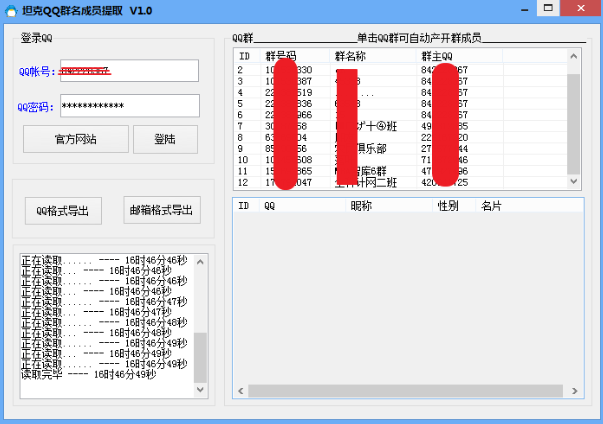
Task: Click the 群号码 column header
Action: pos(295,56)
